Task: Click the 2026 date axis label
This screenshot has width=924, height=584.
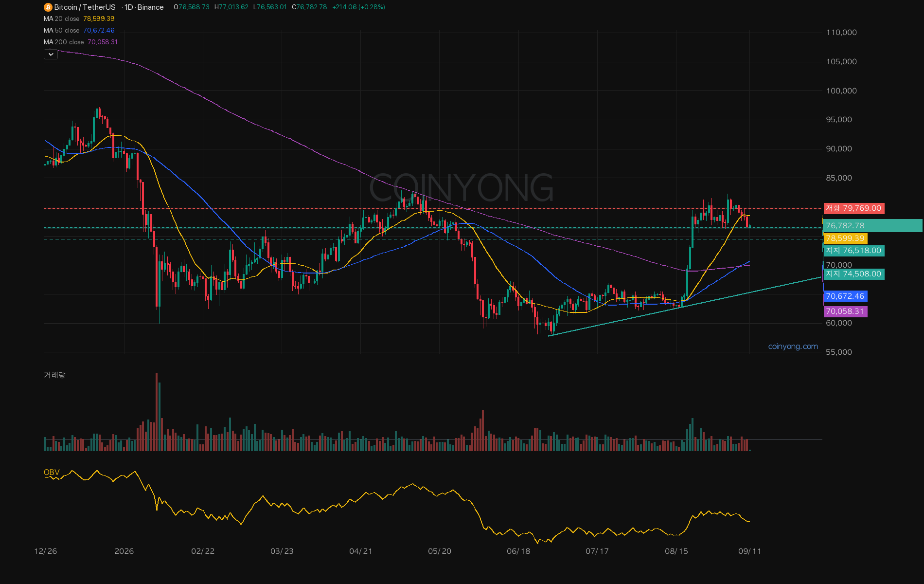Action: pyautogui.click(x=124, y=551)
